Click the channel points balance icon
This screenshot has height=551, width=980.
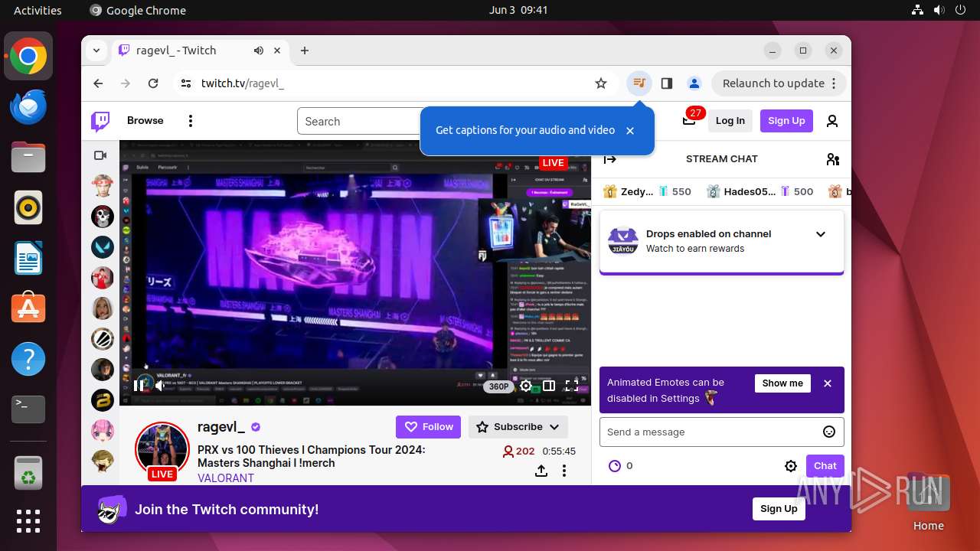click(x=614, y=465)
